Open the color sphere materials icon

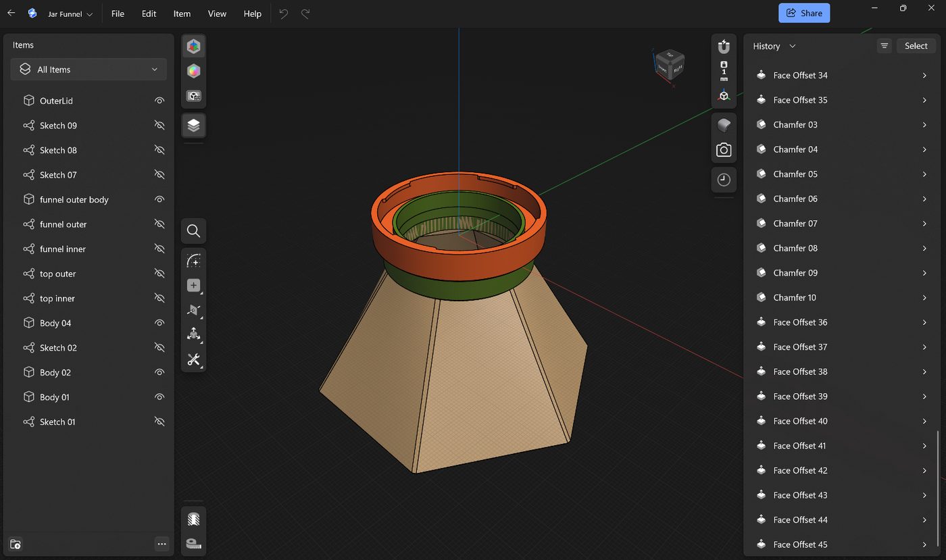[193, 71]
